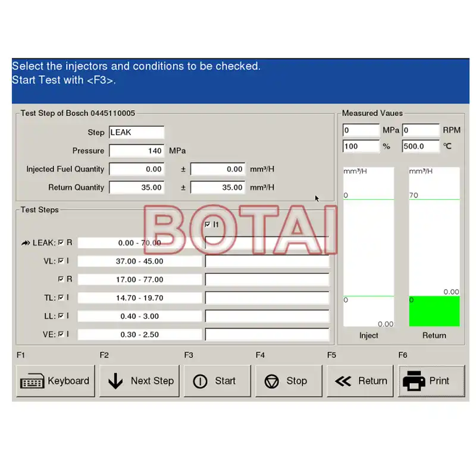Print the test results
This screenshot has width=476, height=476.
(431, 381)
